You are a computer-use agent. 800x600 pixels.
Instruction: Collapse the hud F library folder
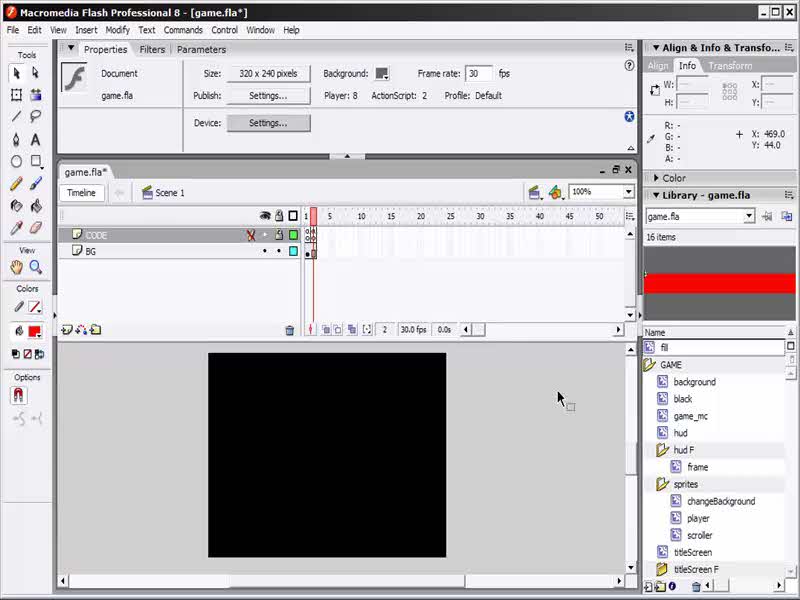pyautogui.click(x=661, y=450)
